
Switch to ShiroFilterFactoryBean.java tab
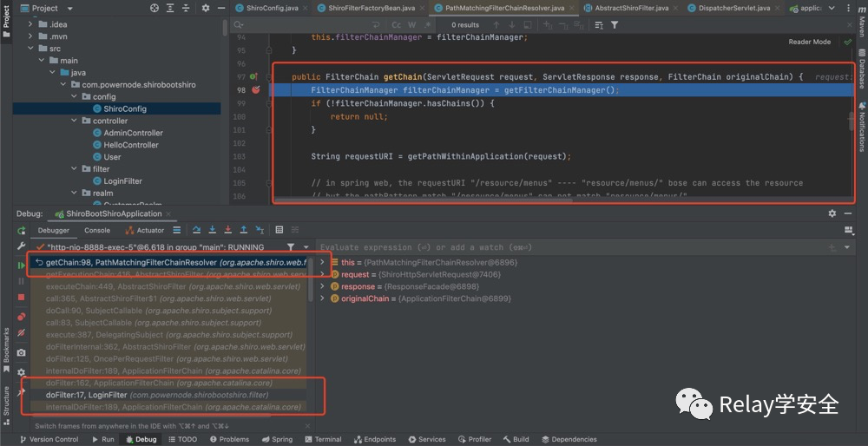pos(372,9)
